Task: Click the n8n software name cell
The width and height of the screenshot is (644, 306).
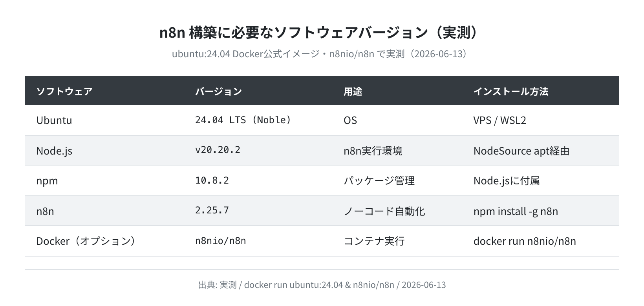Action: coord(45,211)
